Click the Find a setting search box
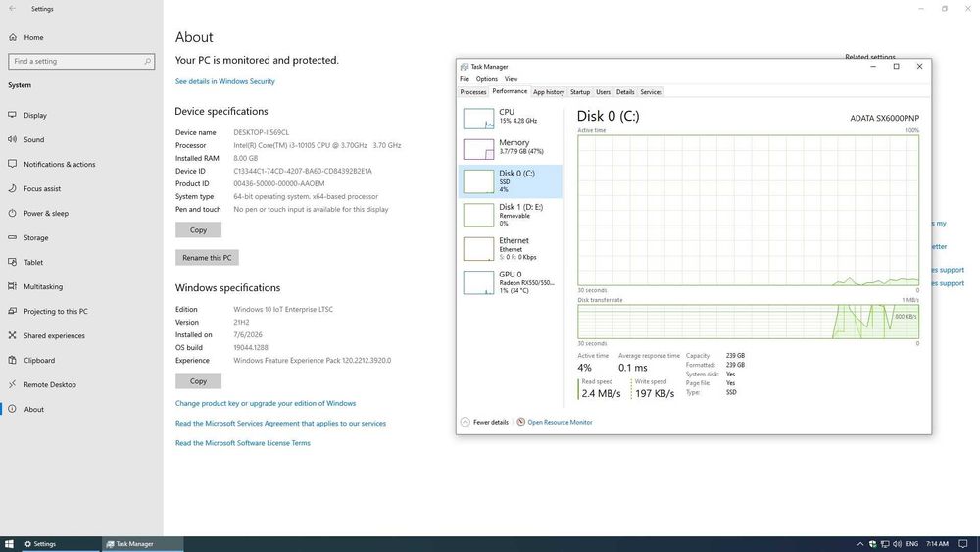 tap(81, 61)
